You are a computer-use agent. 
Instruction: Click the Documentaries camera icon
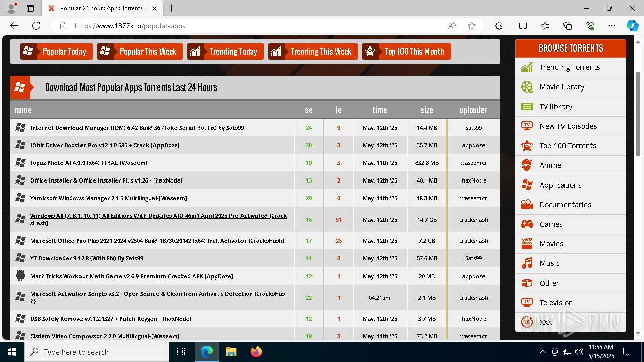tap(527, 205)
